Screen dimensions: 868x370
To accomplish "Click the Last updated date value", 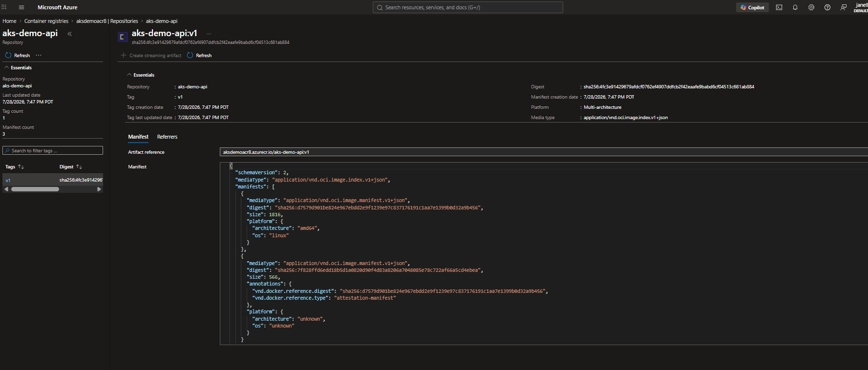I will pyautogui.click(x=28, y=102).
